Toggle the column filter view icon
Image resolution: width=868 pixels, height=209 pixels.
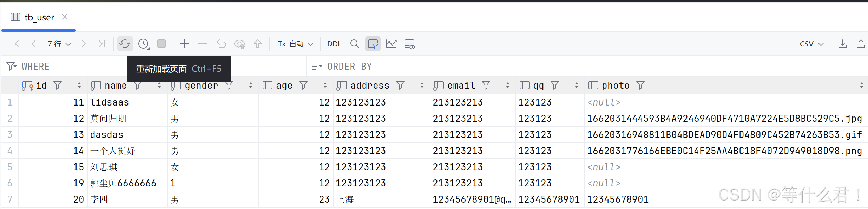(373, 44)
